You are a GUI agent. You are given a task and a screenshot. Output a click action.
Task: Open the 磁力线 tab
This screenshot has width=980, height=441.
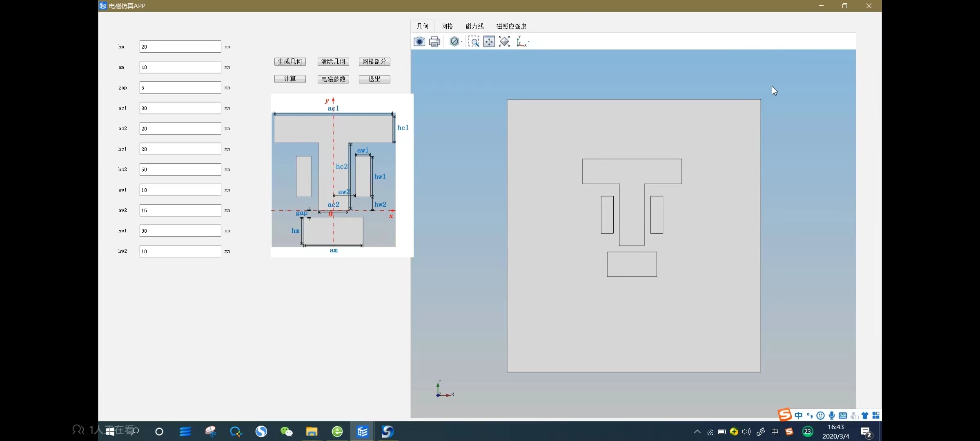click(474, 26)
